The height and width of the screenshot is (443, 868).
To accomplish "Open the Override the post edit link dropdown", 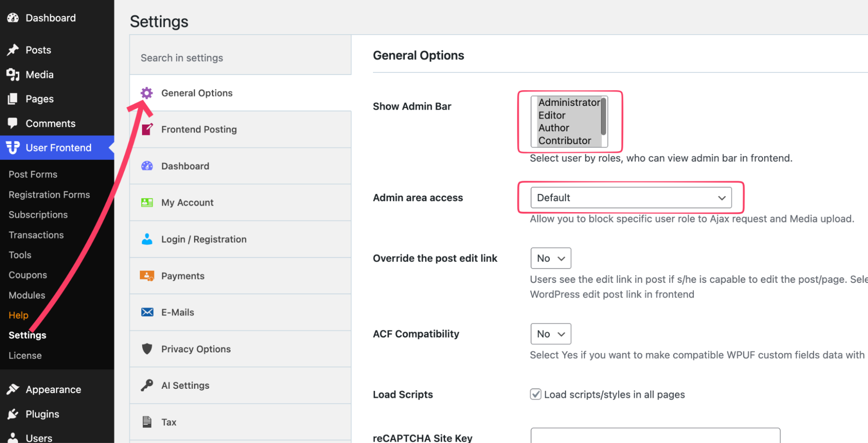I will pyautogui.click(x=551, y=258).
